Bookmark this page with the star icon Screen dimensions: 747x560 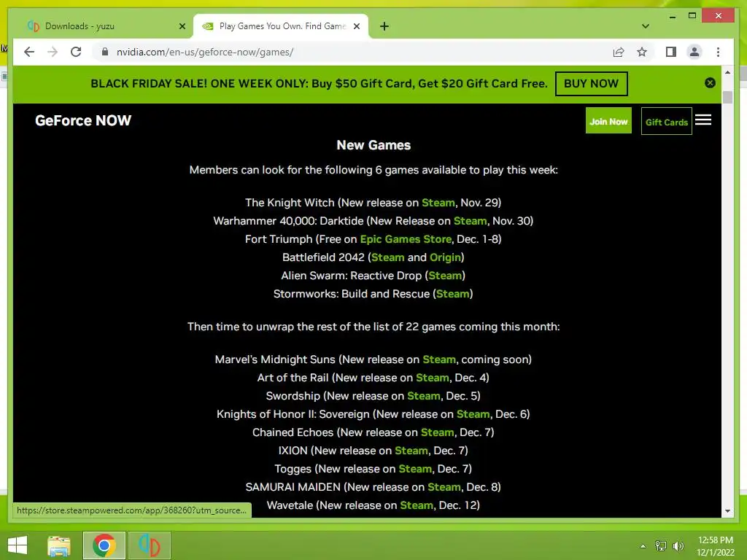[642, 52]
